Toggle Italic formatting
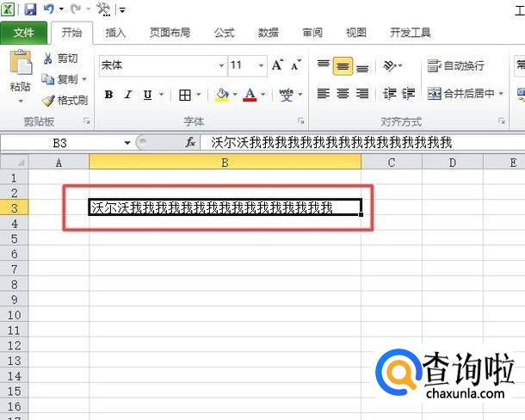The image size is (525, 420). point(128,95)
